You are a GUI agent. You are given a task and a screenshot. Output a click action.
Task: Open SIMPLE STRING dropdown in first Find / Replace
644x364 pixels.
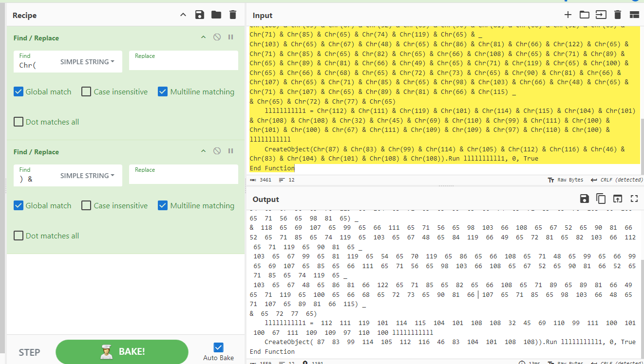[x=88, y=62]
